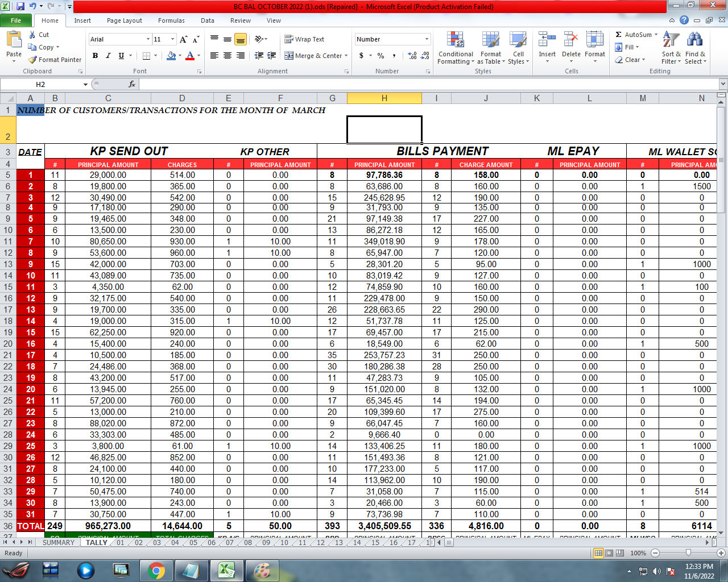Switch to Formulas tab
The height and width of the screenshot is (582, 728).
pyautogui.click(x=171, y=20)
